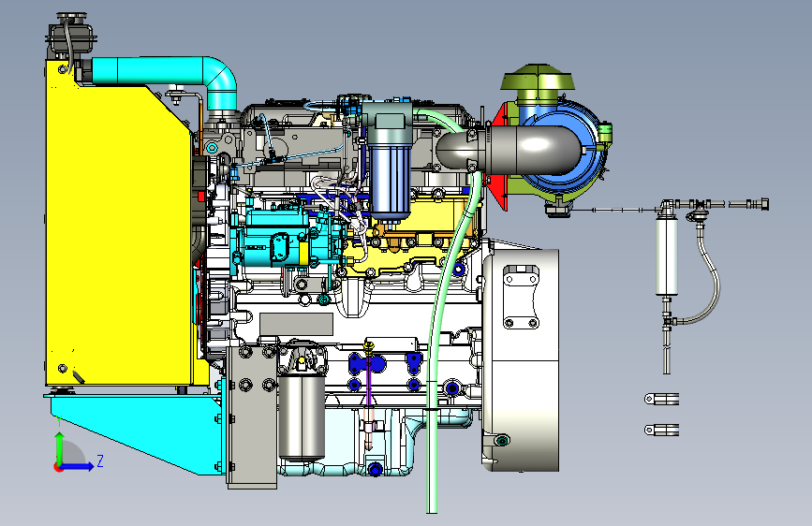Image resolution: width=812 pixels, height=526 pixels.
Task: Select the engine mount bracket on flywheel housing
Action: [x=521, y=296]
